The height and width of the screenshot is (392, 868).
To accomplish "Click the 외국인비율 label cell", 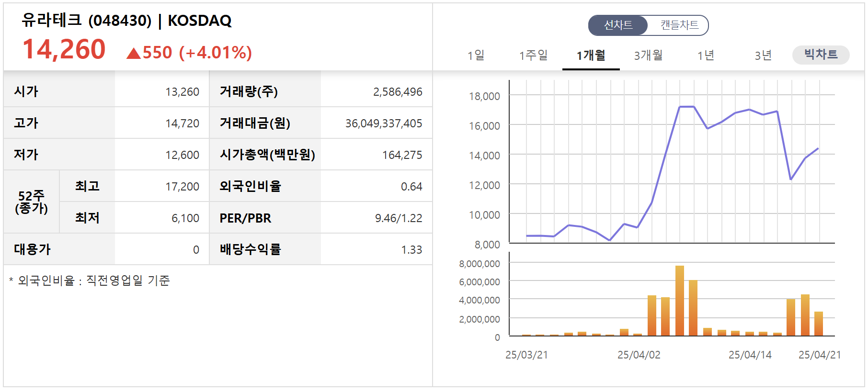I will 265,186.
